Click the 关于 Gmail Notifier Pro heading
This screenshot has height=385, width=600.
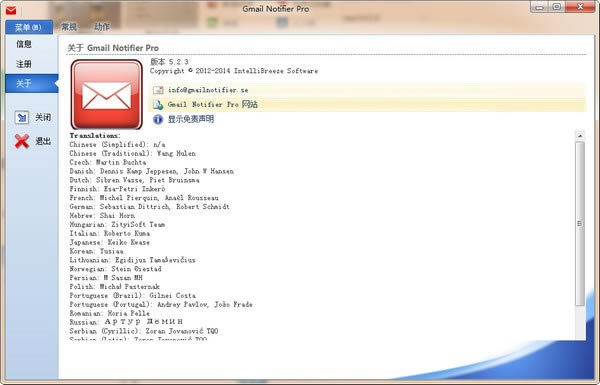(113, 48)
